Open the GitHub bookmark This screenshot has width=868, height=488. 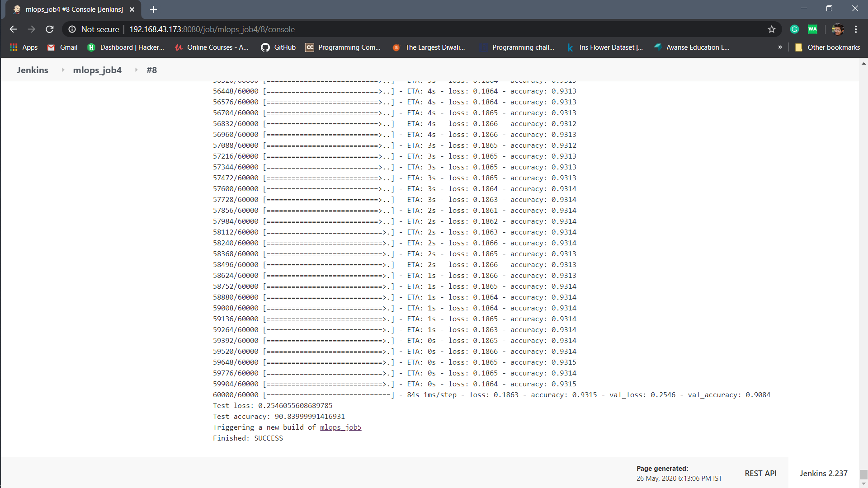(x=278, y=47)
